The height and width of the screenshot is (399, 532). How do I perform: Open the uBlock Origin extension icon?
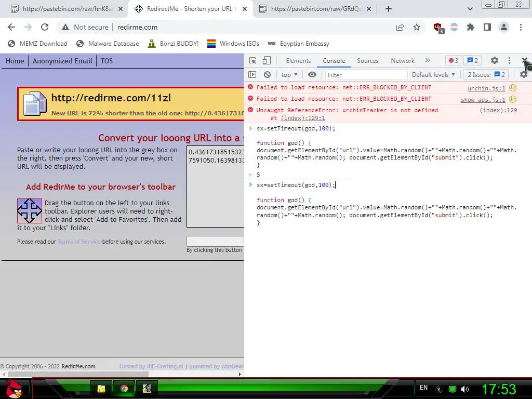point(438,28)
